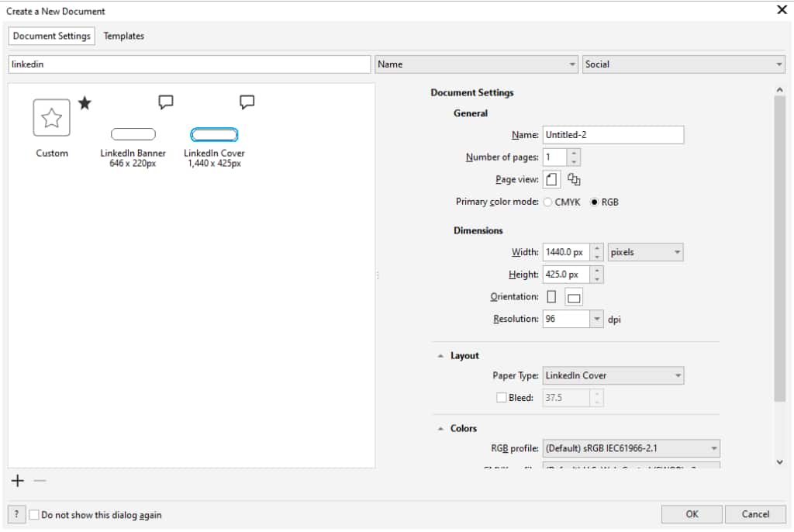Image resolution: width=794 pixels, height=532 pixels.
Task: Expand the Social category dropdown
Action: 683,64
